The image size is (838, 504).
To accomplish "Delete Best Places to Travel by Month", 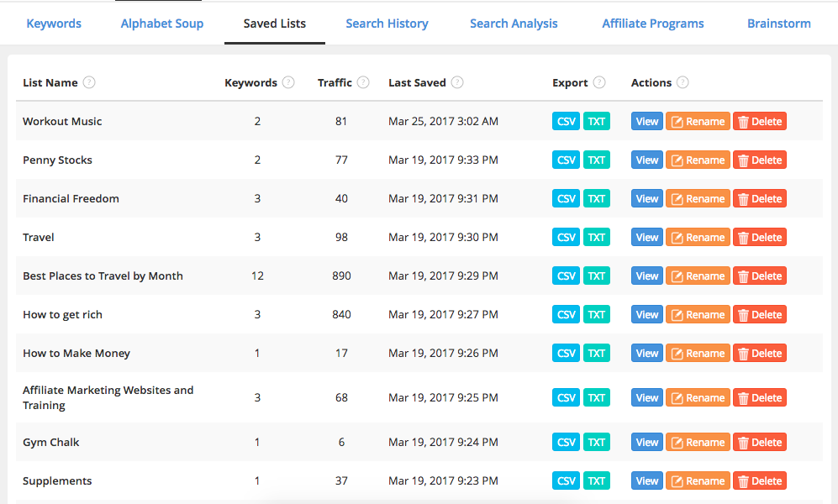I will click(760, 276).
